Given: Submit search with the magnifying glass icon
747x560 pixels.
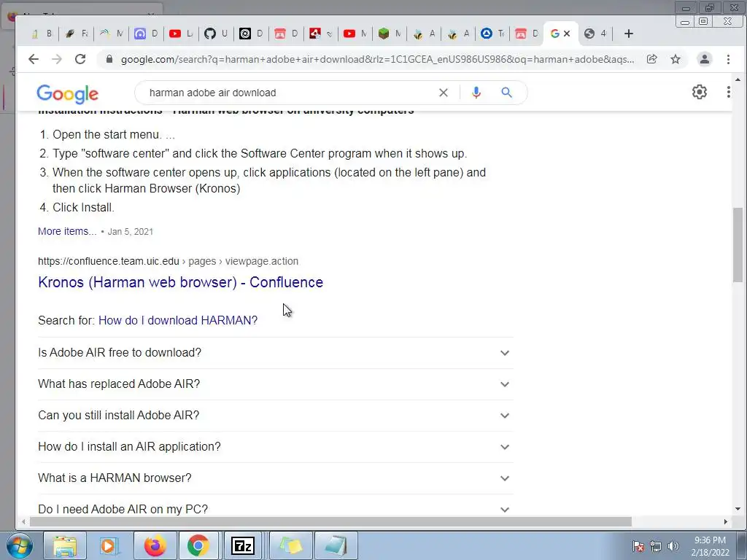Looking at the screenshot, I should [x=506, y=93].
